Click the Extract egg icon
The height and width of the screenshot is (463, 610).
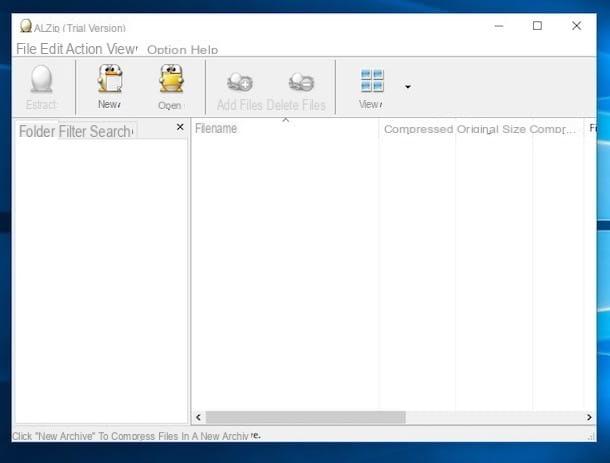coord(41,79)
